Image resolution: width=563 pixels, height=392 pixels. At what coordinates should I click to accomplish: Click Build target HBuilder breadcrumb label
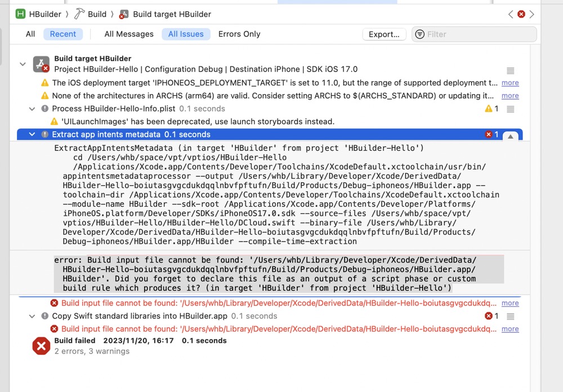coord(172,15)
